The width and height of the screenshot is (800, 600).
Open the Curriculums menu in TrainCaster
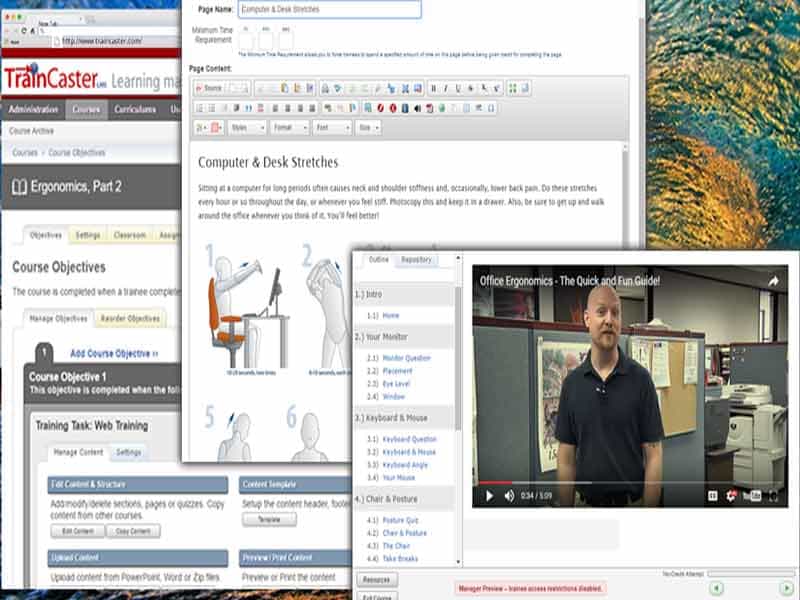tap(135, 109)
